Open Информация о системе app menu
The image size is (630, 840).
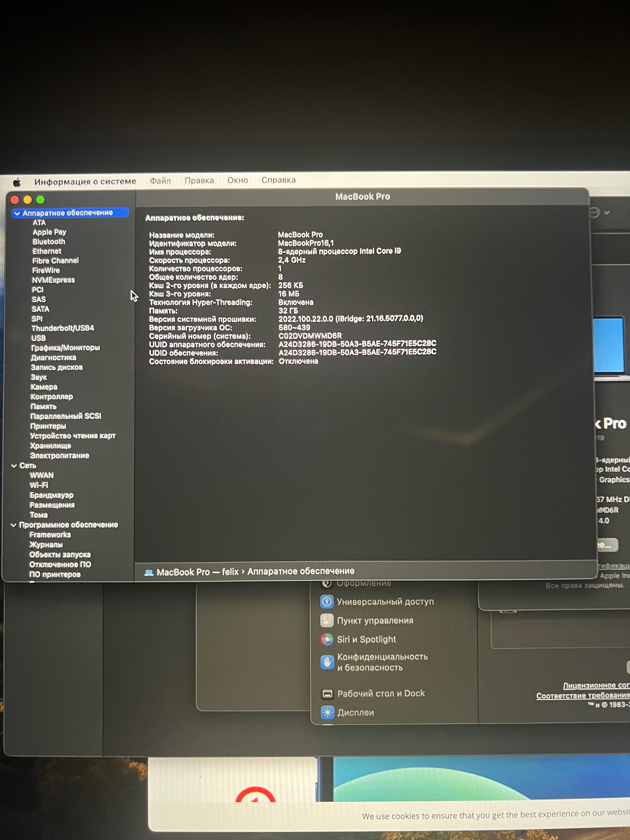[x=85, y=181]
